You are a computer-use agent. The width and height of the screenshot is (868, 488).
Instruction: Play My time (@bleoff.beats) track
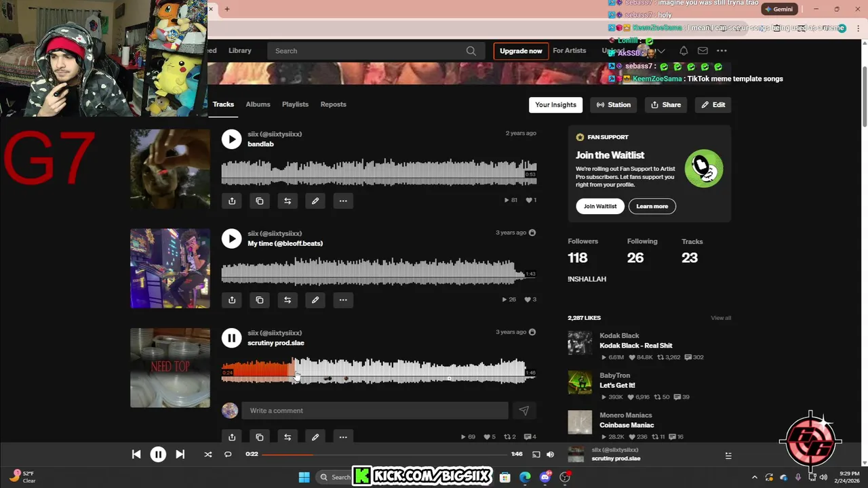[x=231, y=239]
